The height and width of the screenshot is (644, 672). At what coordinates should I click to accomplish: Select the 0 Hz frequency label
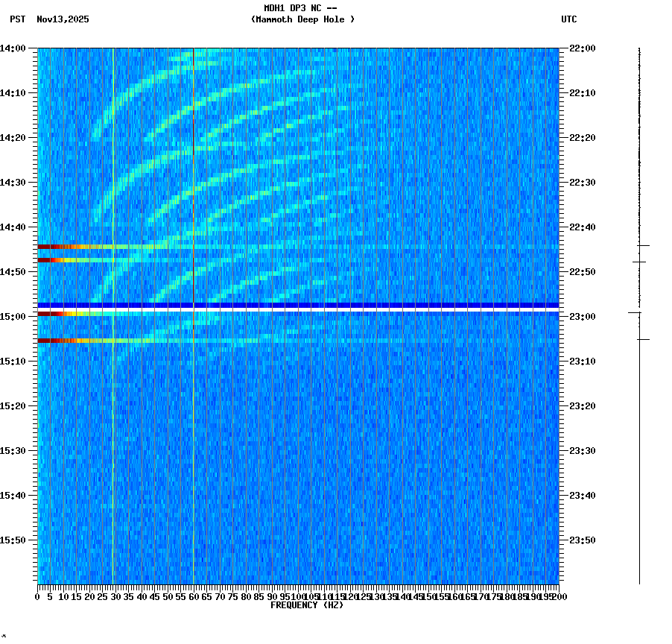click(x=37, y=596)
